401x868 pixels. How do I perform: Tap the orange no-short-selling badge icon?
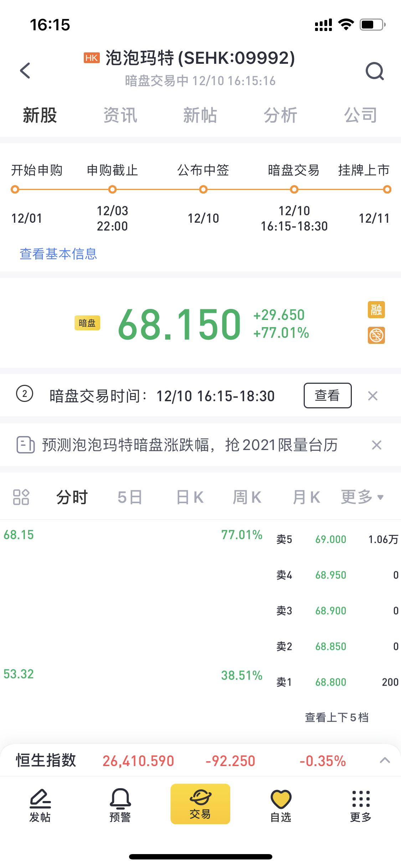pyautogui.click(x=376, y=335)
